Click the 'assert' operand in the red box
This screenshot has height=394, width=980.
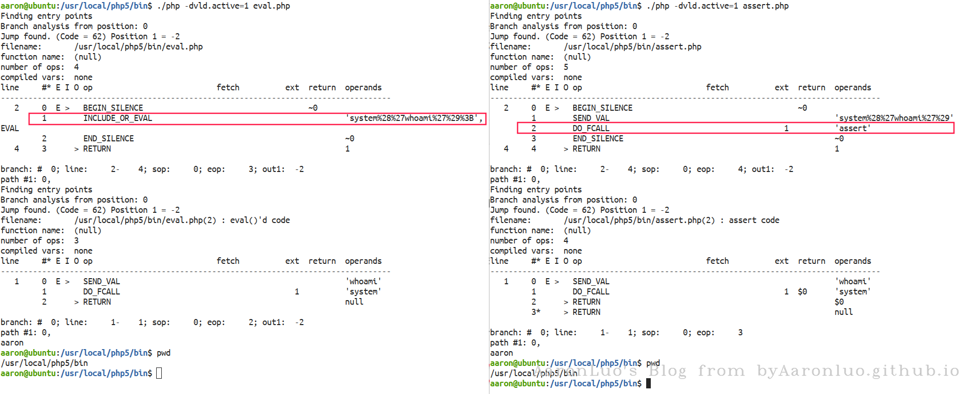click(852, 129)
